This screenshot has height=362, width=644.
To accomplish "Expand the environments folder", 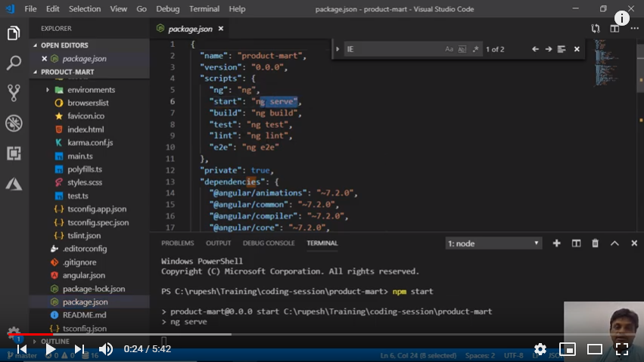I will 48,89.
